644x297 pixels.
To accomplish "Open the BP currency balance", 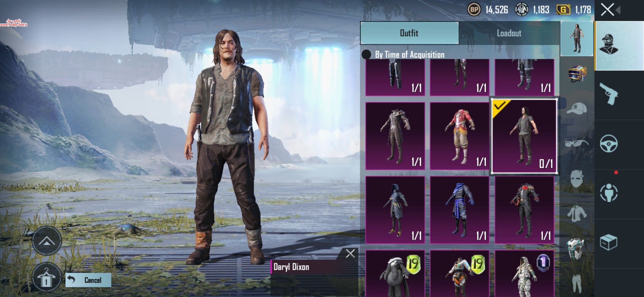I will 488,10.
